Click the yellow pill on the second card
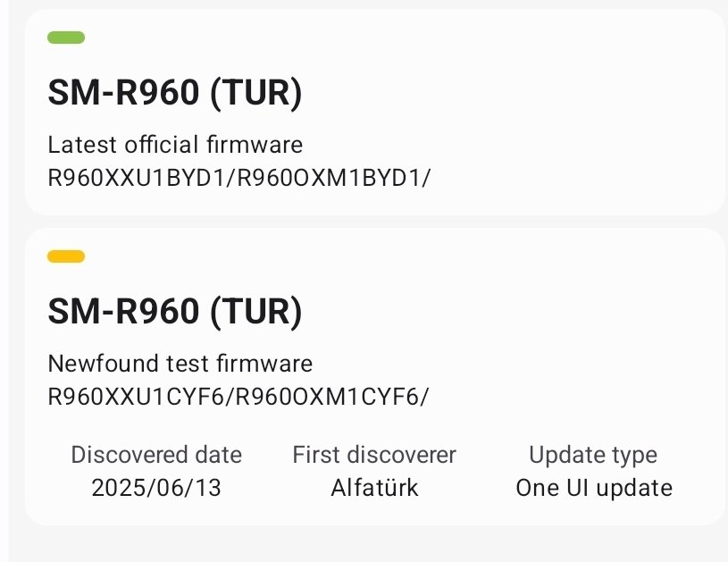Image resolution: width=728 pixels, height=562 pixels. coord(64,256)
